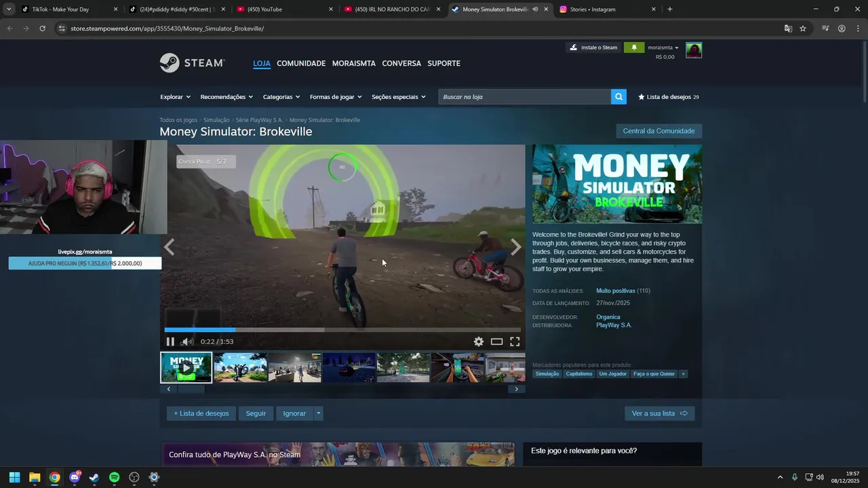Expand the Categorias dropdown
This screenshot has width=868, height=488.
(x=281, y=97)
